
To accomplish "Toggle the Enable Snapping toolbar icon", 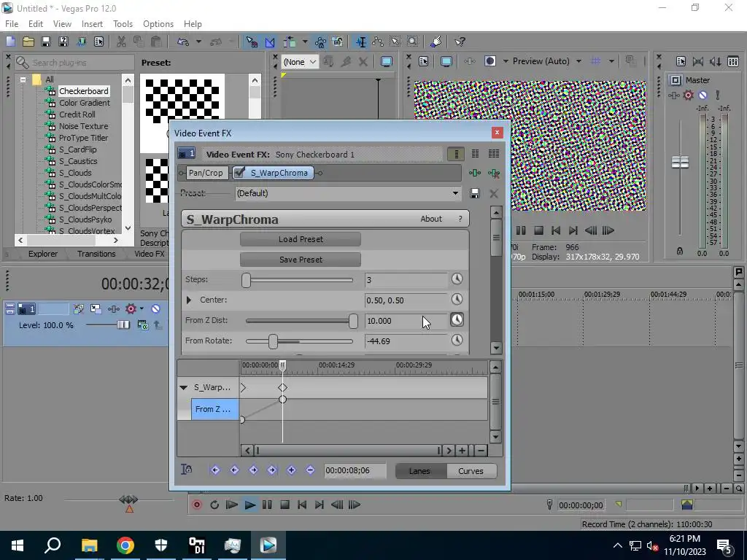I will click(252, 42).
